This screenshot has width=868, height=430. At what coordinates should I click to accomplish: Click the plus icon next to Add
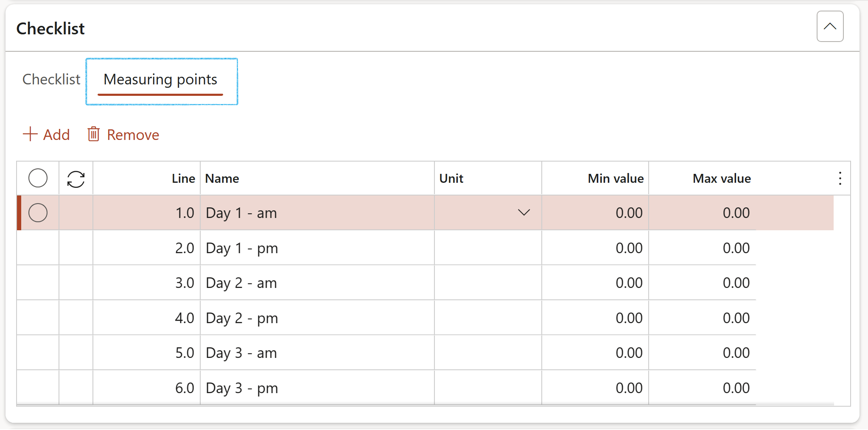coord(30,134)
